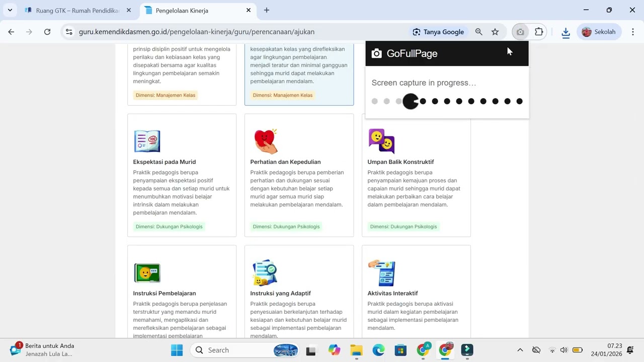Click the Aktivitas Interaktif description paragraph
644x362 pixels.
(413, 316)
